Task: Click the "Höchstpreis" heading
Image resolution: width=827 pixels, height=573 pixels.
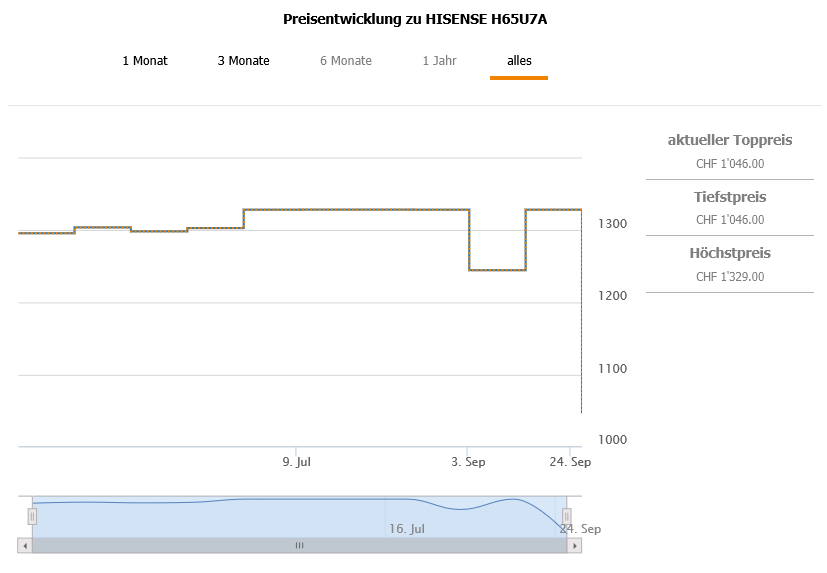Action: click(730, 253)
